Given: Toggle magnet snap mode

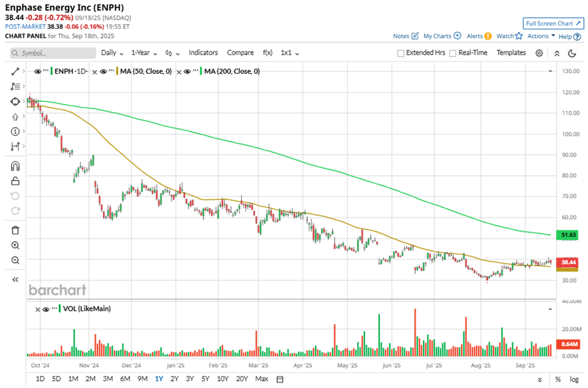Looking at the screenshot, I should [15, 166].
